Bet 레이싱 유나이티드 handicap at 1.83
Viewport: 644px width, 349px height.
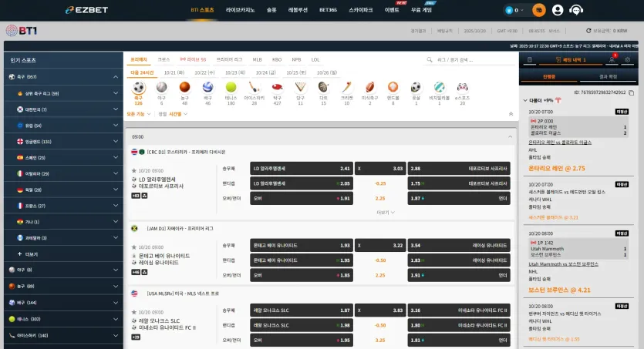[x=459, y=260]
